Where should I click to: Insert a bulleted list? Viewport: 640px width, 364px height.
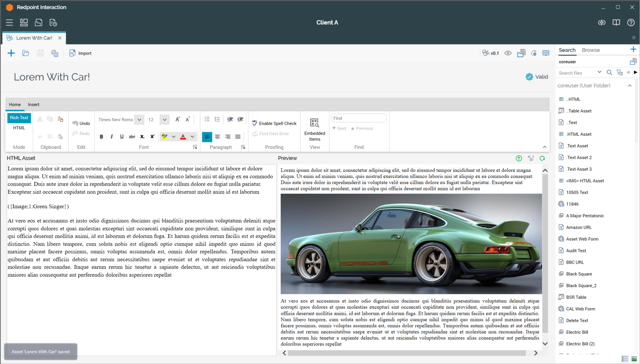click(x=207, y=119)
